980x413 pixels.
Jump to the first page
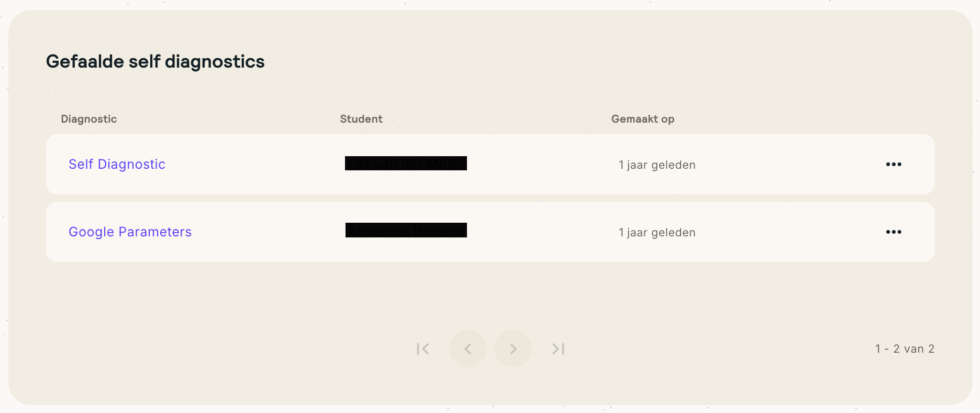(x=423, y=349)
